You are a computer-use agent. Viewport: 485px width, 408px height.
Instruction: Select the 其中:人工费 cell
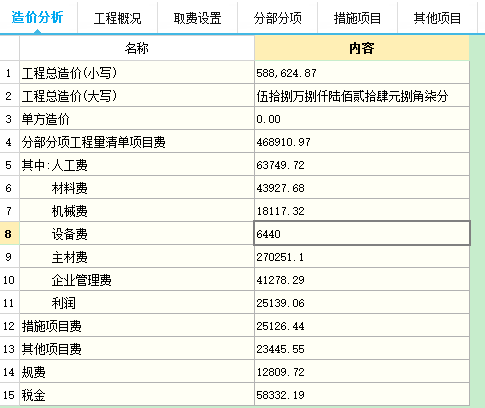pos(137,165)
